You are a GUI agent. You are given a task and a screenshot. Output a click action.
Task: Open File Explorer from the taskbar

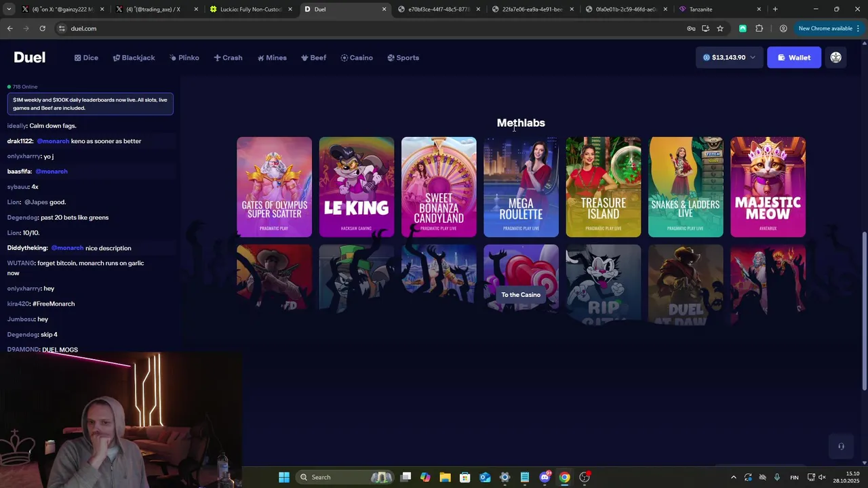[x=445, y=477]
